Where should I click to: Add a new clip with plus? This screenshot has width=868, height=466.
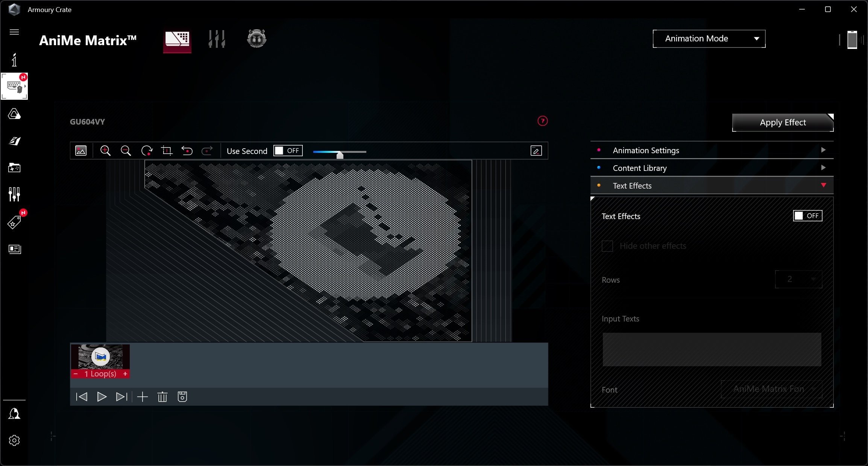click(143, 397)
